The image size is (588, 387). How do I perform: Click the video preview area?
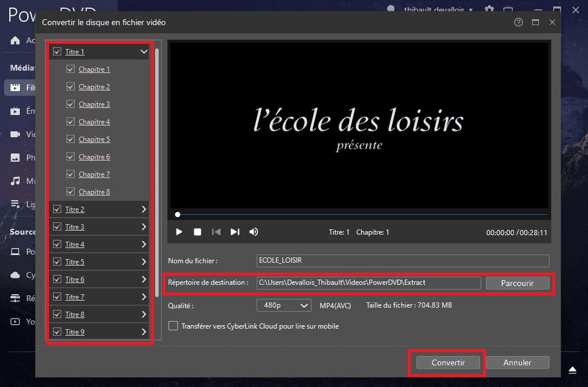[359, 125]
